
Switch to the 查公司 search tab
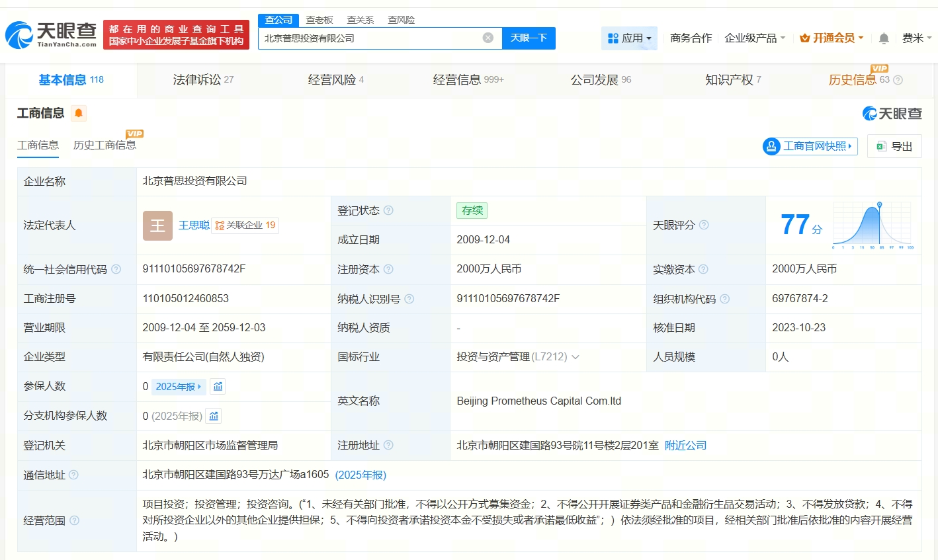pyautogui.click(x=278, y=20)
